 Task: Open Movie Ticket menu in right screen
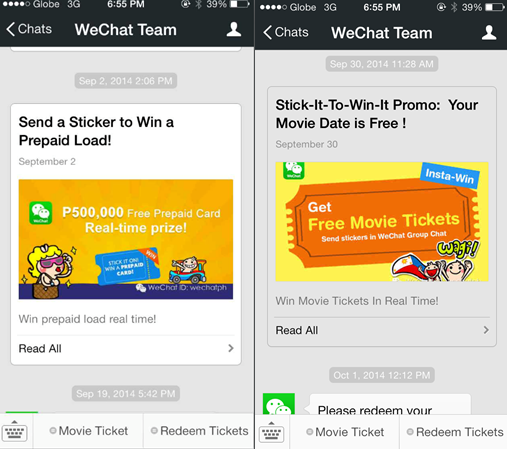point(345,432)
